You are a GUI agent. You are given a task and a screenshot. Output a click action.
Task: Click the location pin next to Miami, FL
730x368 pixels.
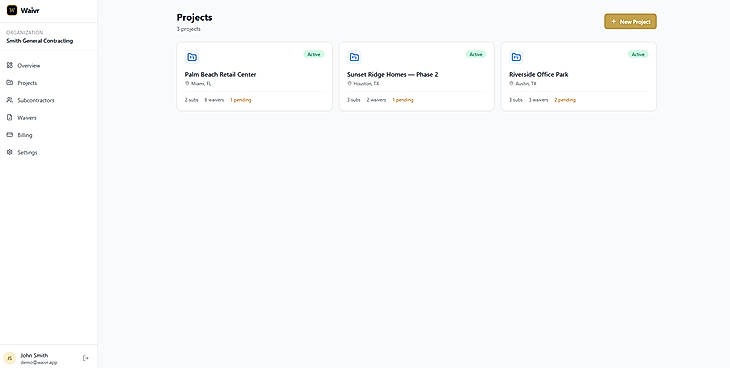[x=187, y=83]
